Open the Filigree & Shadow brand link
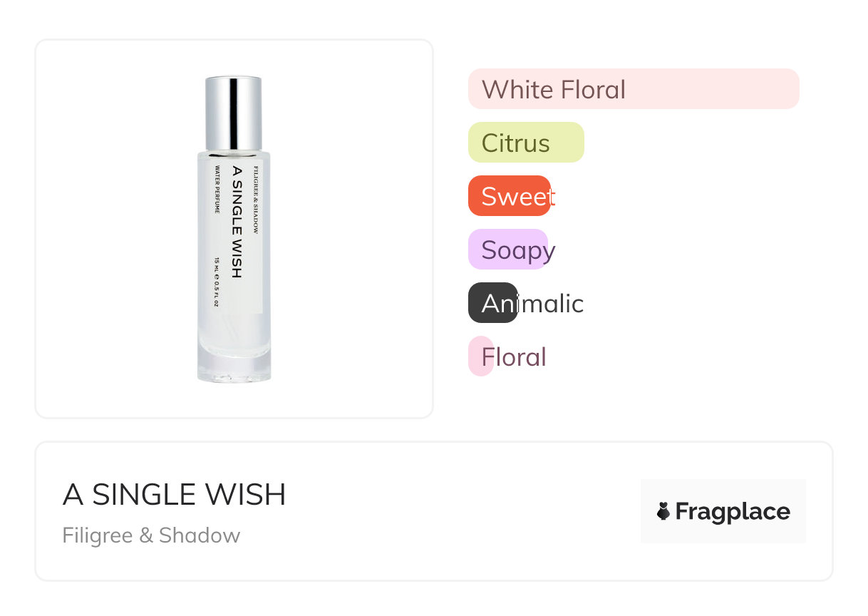The width and height of the screenshot is (868, 616). 151,535
